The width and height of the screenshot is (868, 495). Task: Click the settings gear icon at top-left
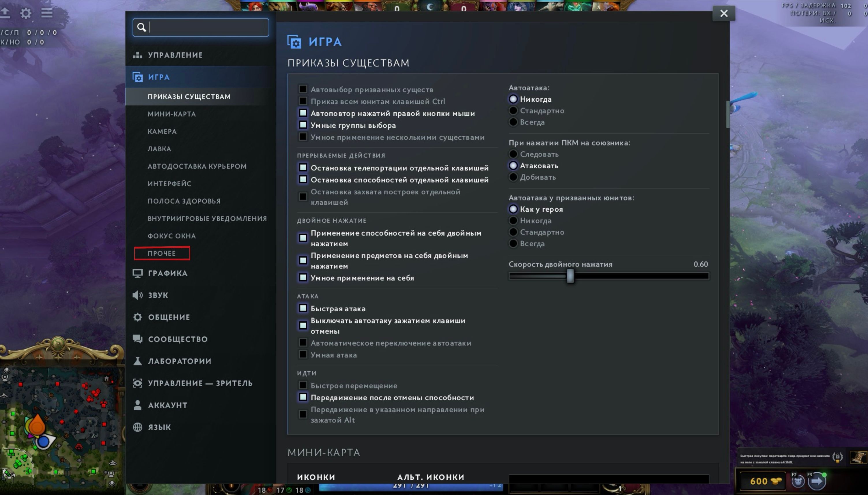coord(26,13)
